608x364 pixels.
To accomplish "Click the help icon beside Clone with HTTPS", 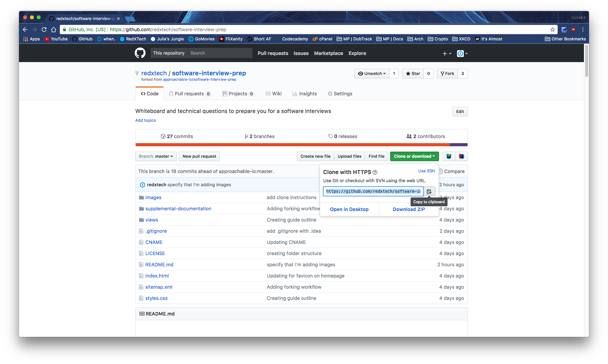I will (x=375, y=172).
